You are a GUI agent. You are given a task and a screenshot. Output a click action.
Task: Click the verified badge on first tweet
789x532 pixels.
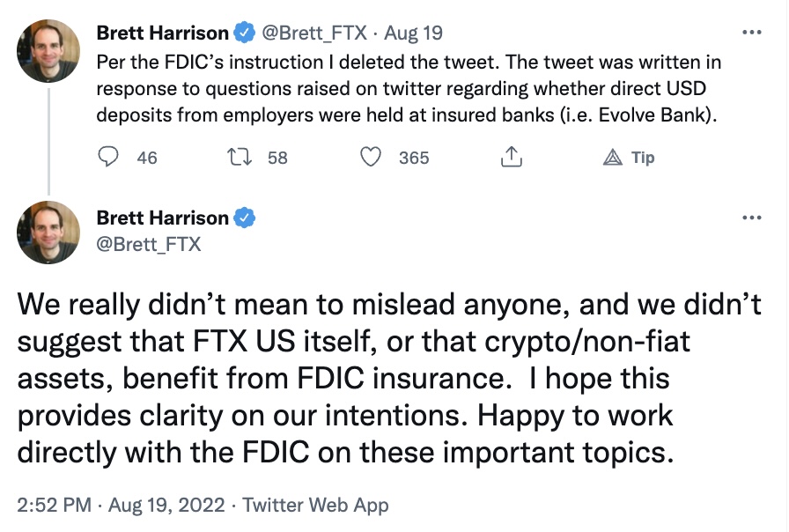tap(244, 33)
